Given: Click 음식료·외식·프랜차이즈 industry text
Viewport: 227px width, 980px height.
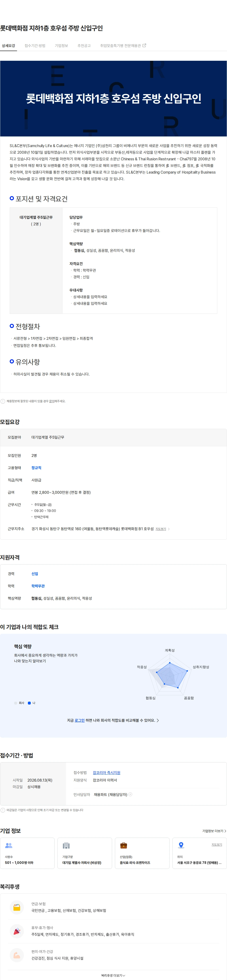Looking at the screenshot, I should pos(135,862).
